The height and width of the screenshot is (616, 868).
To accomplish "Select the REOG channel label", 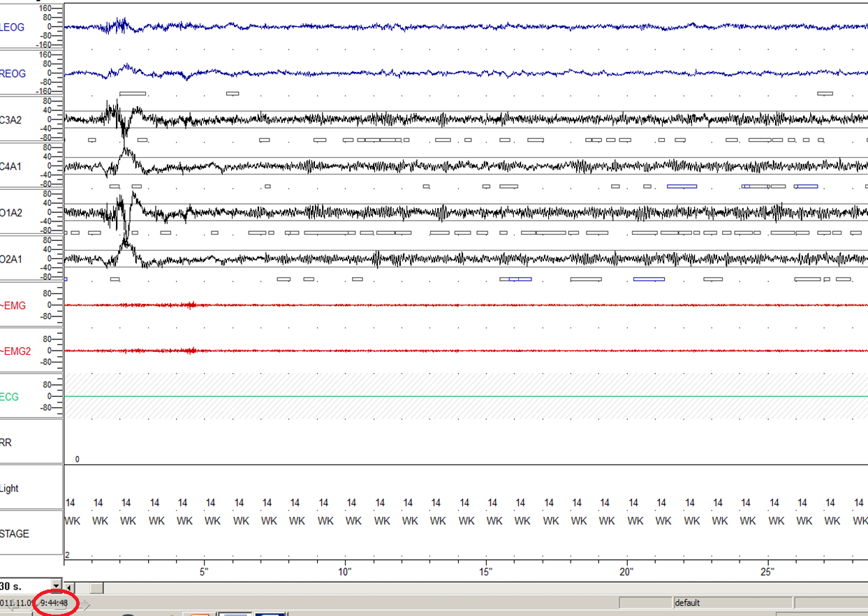I will pyautogui.click(x=14, y=73).
